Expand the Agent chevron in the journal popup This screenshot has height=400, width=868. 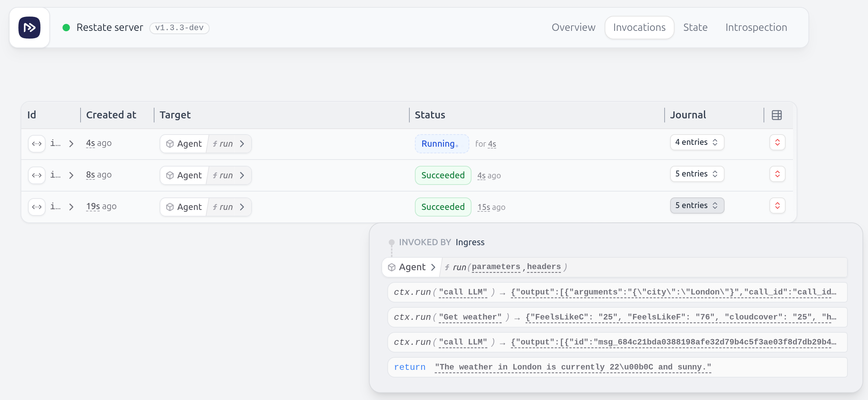tap(433, 267)
